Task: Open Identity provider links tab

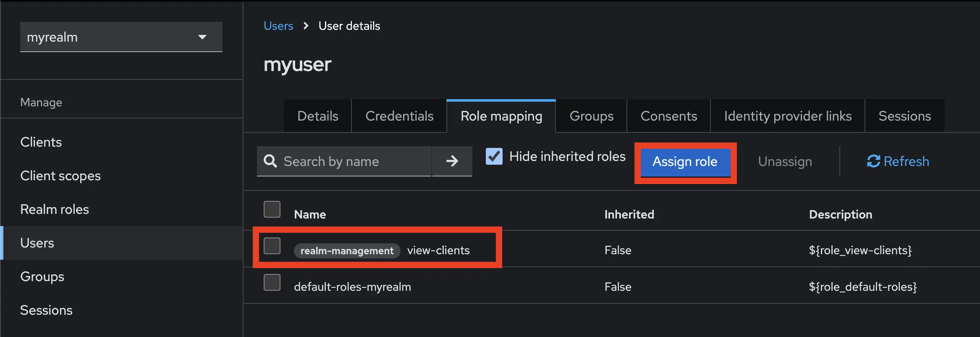Action: click(x=788, y=116)
